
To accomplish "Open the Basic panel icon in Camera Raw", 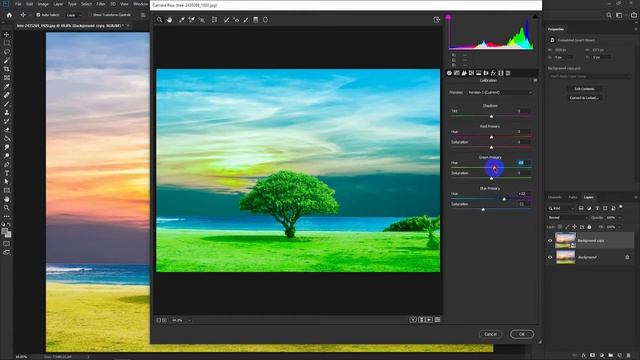I will (449, 73).
